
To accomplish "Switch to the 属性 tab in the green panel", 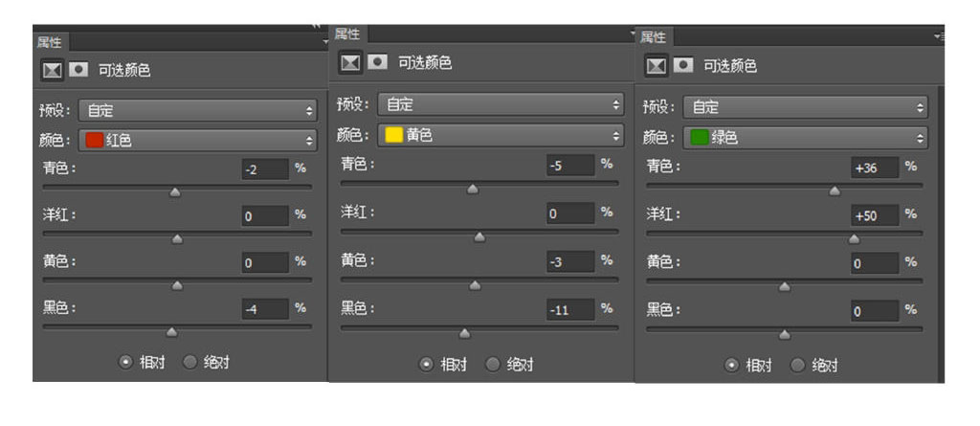I will pyautogui.click(x=653, y=37).
